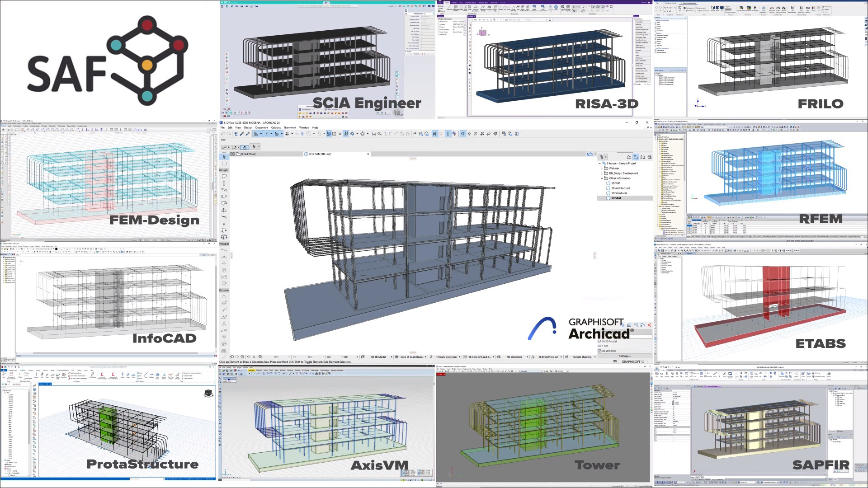Select the Arrow tool in the Toolbox
The width and height of the screenshot is (868, 488).
tap(224, 156)
